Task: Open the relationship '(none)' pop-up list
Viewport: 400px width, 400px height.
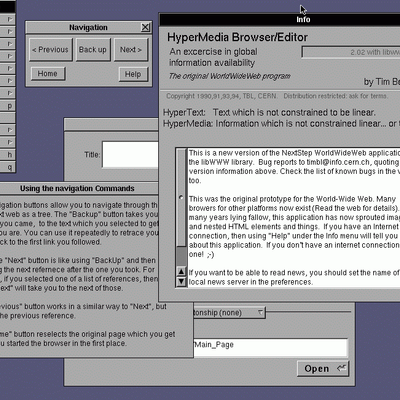Action: pyautogui.click(x=229, y=313)
